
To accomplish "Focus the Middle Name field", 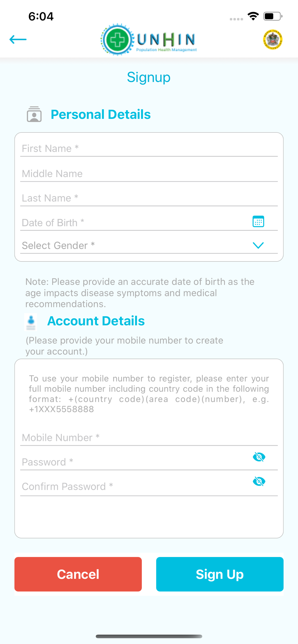I will [x=148, y=174].
